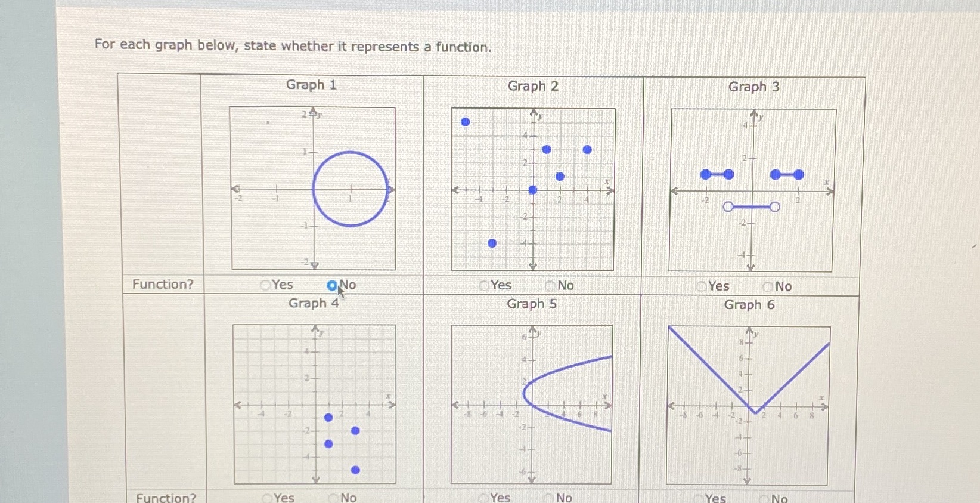The width and height of the screenshot is (980, 503).
Task: Click the "Graph 1" column heading
Action: pos(311,85)
